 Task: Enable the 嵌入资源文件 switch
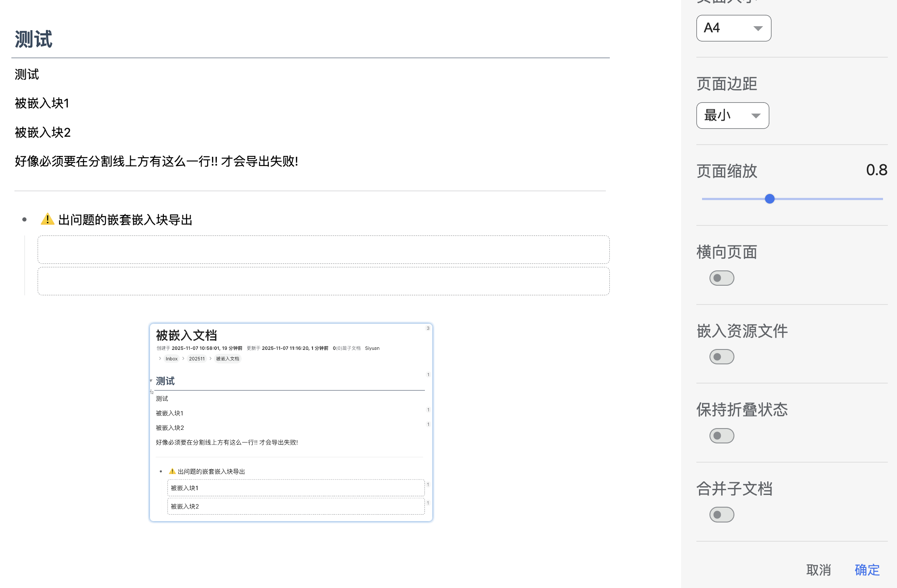721,357
